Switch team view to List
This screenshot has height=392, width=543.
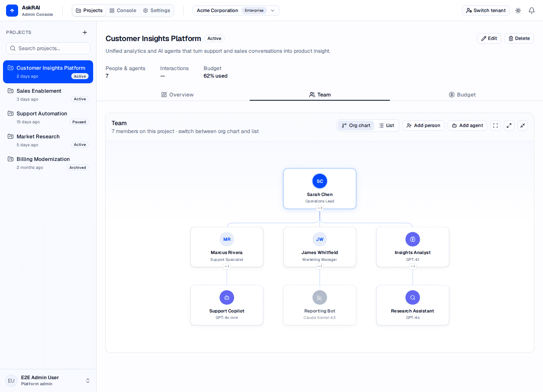(387, 126)
